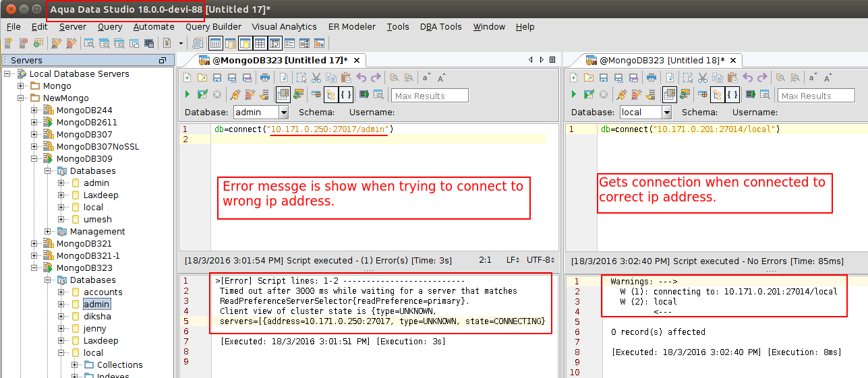The height and width of the screenshot is (378, 868).
Task: Collapse MongoDB309 server node
Action: 34,159
